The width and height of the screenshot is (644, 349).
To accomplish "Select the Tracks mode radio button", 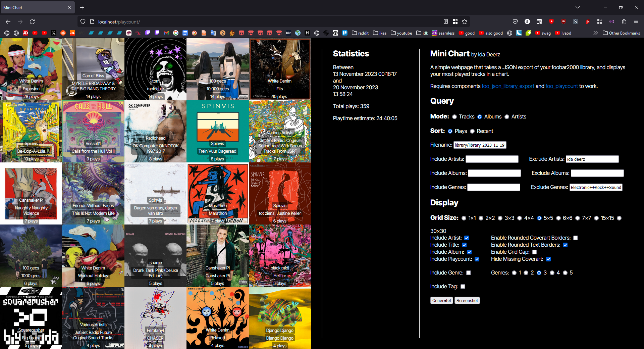I will [x=454, y=117].
